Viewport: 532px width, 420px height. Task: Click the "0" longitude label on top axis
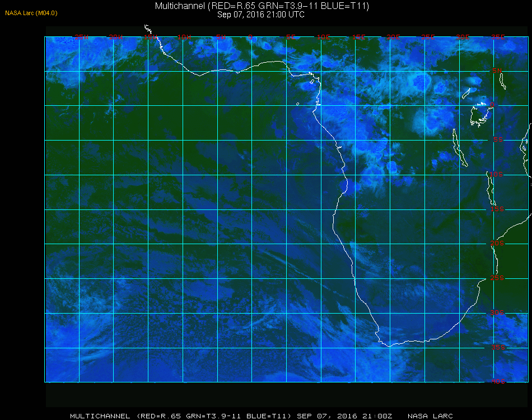[250, 37]
